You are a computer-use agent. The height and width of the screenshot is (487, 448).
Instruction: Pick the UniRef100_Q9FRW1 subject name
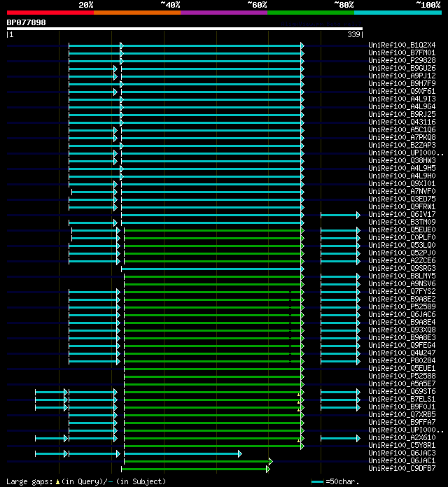tap(402, 206)
